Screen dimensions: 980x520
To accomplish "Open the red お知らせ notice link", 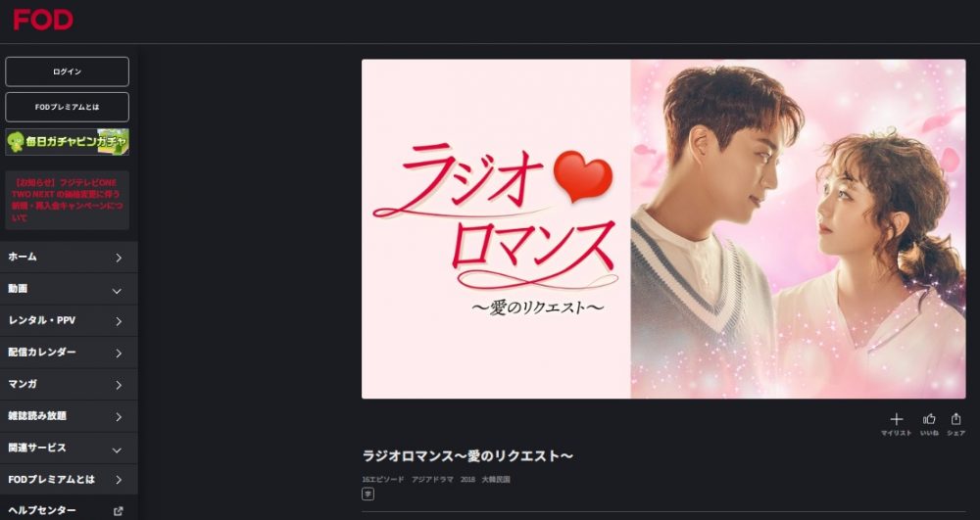I will point(68,201).
